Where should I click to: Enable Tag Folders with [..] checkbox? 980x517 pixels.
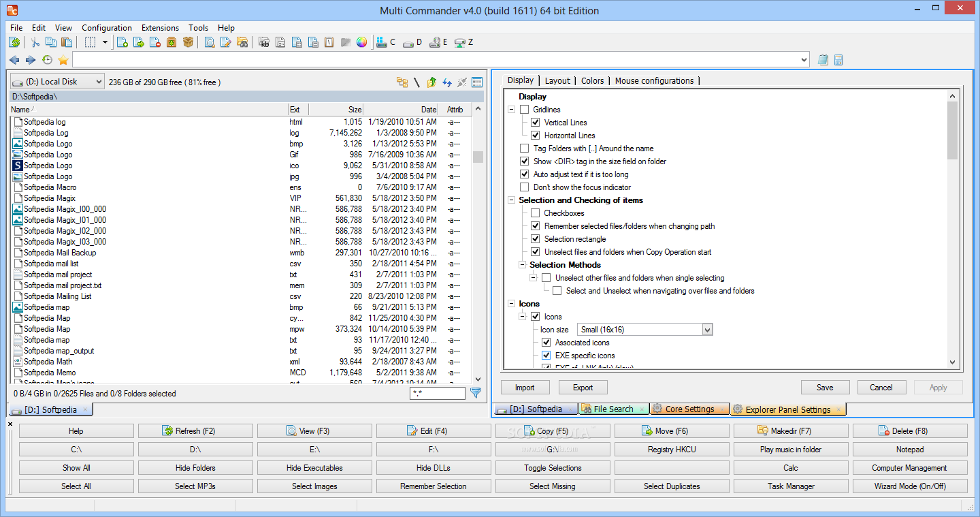pos(524,148)
